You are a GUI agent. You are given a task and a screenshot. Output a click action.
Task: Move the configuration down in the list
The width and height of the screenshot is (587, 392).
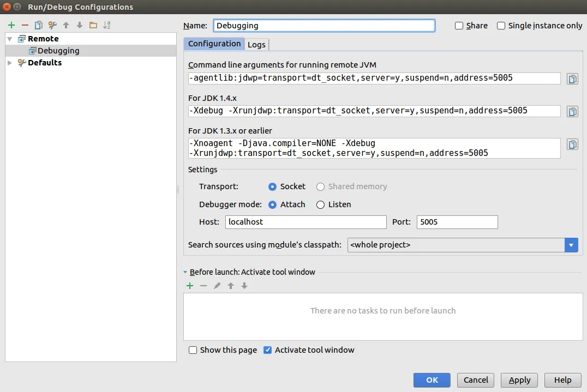point(79,25)
